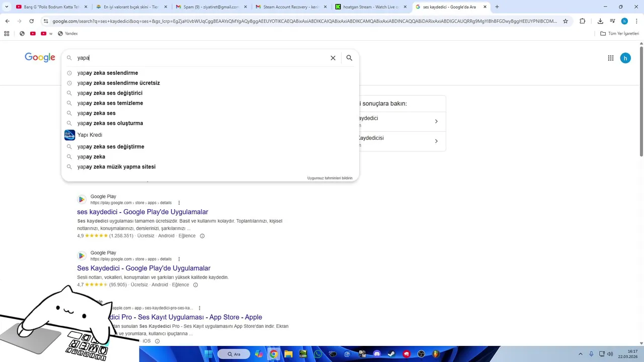Screen dimensions: 644x362
Task: Open WhatsApp from the taskbar
Action: point(318,354)
